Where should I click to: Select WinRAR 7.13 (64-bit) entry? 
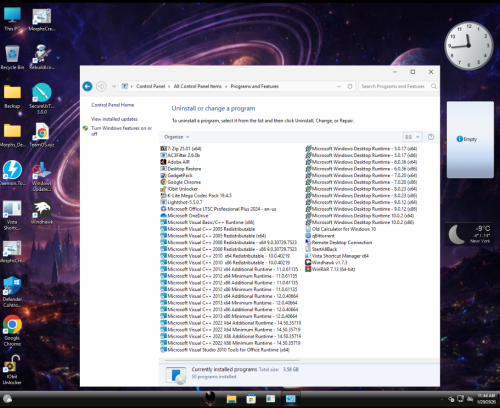coord(330,269)
